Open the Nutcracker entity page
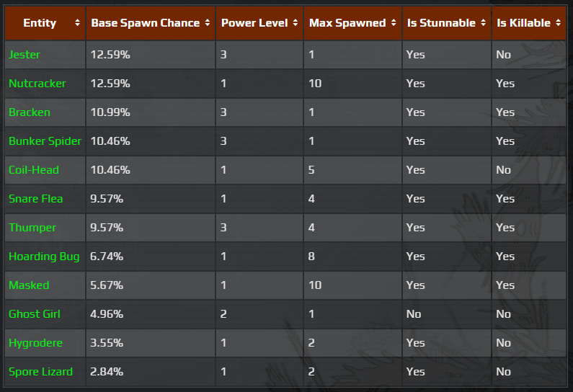 37,84
